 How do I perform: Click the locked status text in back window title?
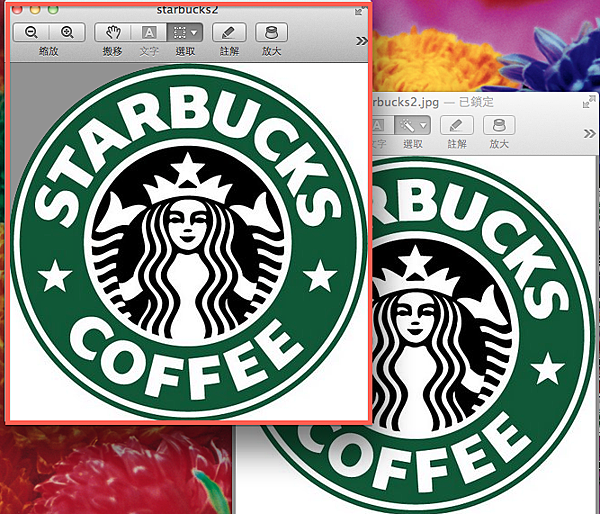[476, 102]
